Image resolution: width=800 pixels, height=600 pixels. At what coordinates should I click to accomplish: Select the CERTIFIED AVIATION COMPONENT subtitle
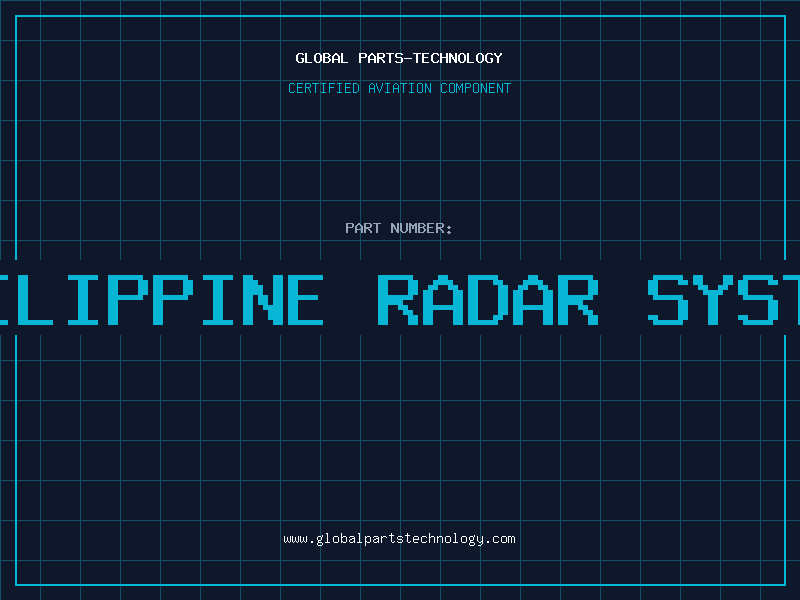pyautogui.click(x=399, y=88)
